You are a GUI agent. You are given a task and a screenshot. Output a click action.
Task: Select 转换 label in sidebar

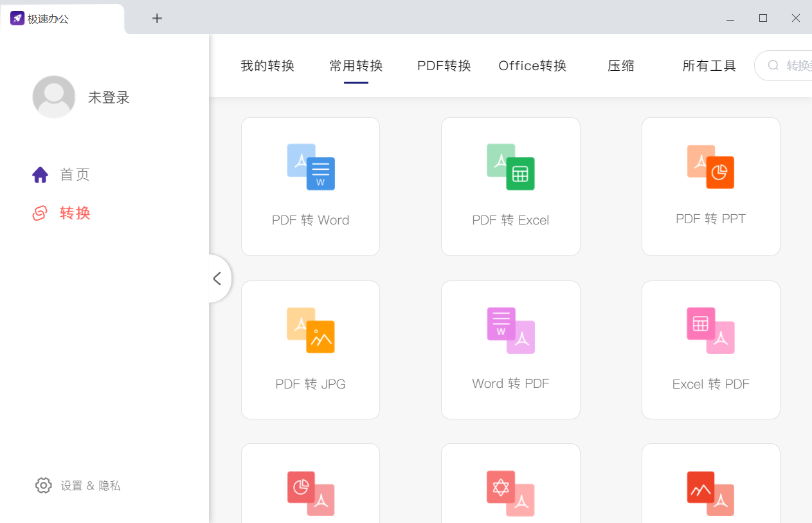75,213
